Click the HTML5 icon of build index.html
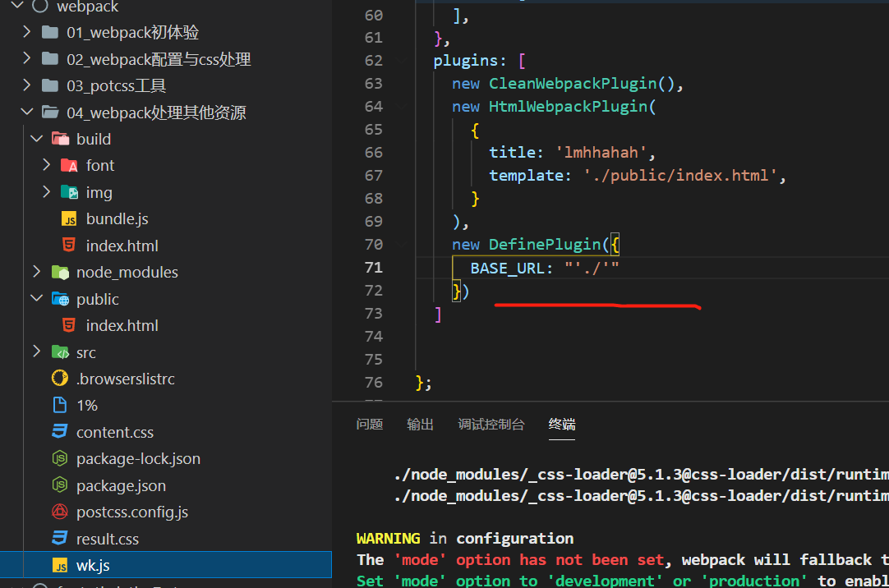This screenshot has width=889, height=588. (x=68, y=246)
